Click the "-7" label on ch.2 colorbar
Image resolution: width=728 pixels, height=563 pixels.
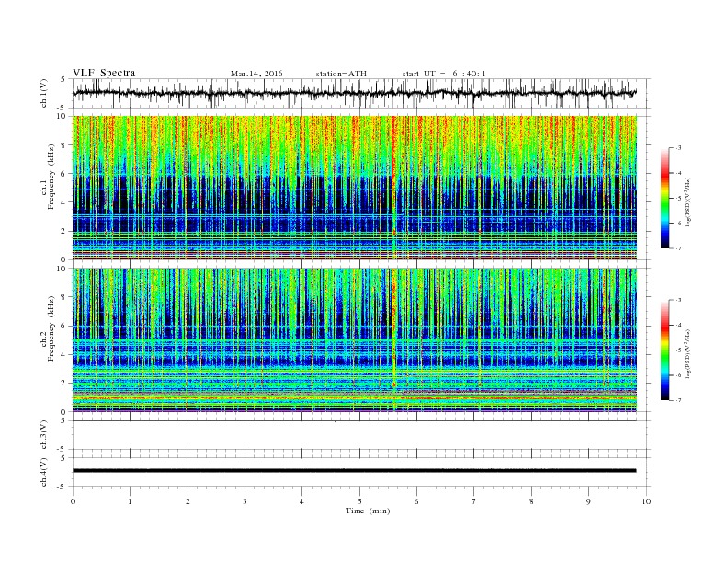point(678,400)
